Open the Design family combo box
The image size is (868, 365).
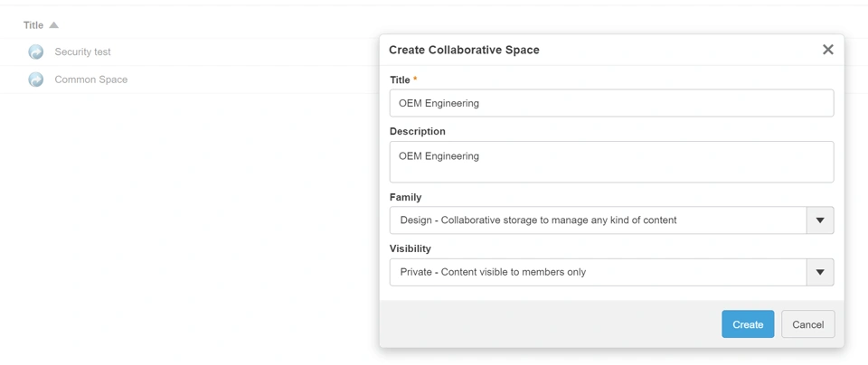tap(598, 220)
